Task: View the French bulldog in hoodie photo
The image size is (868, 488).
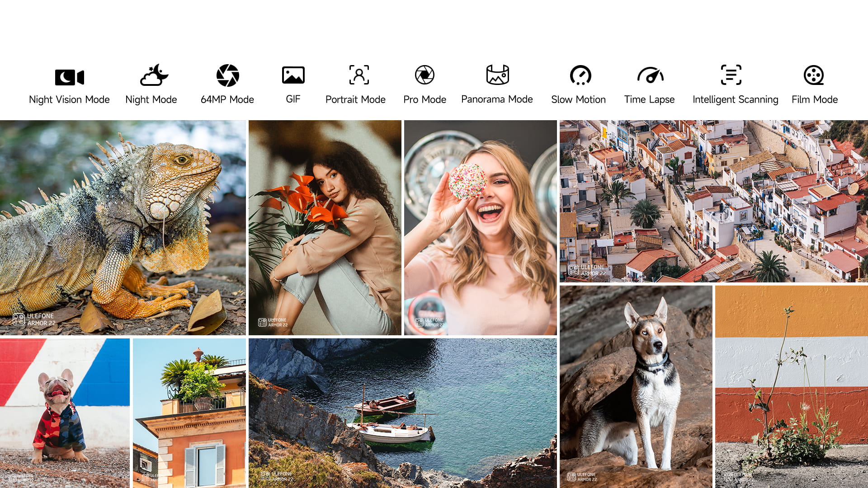Action: point(64,413)
